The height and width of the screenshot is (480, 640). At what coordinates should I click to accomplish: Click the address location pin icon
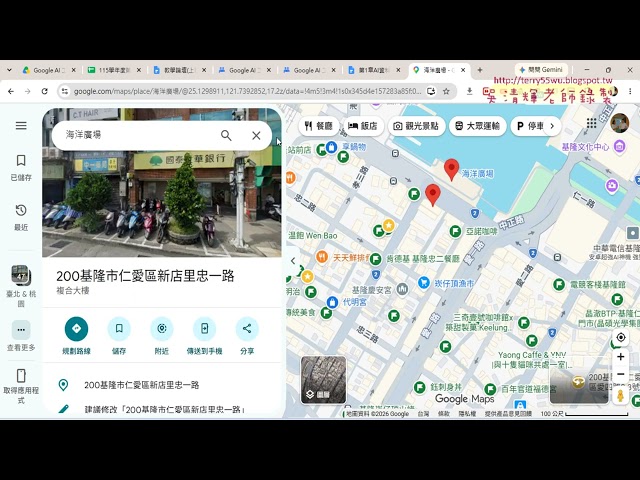[x=63, y=385]
